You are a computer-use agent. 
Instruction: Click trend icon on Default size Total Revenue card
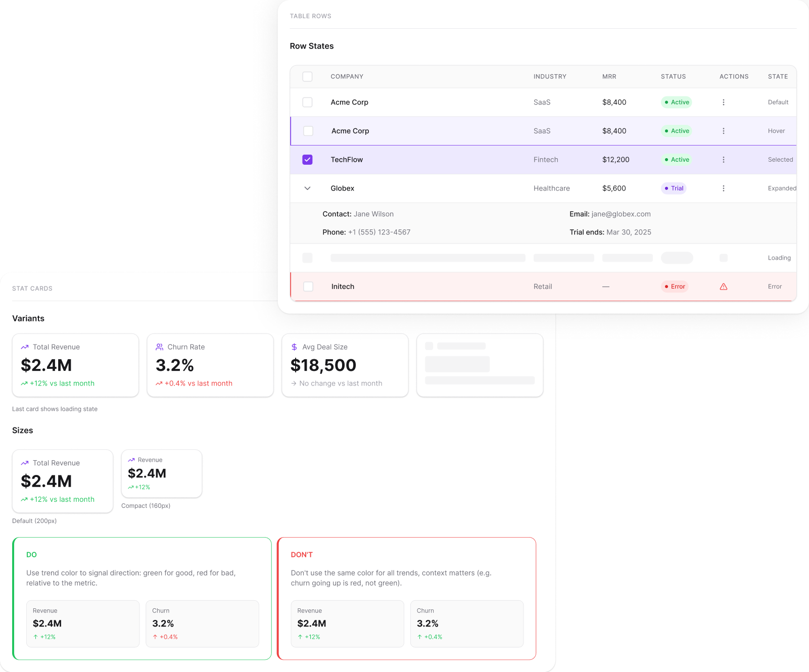pyautogui.click(x=24, y=463)
